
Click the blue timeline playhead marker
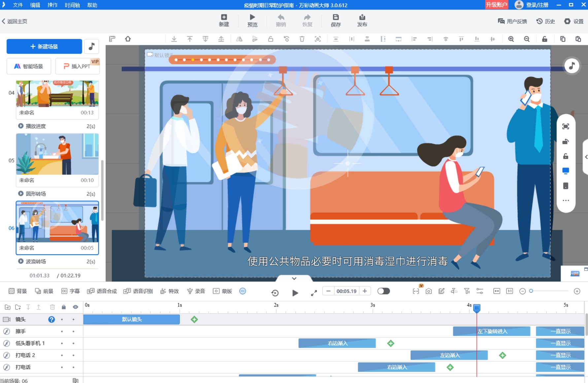click(477, 308)
